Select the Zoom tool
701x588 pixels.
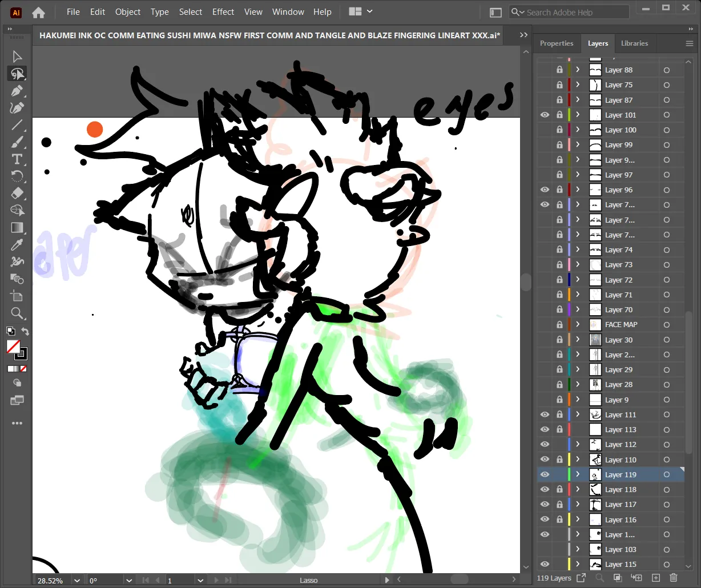click(17, 313)
